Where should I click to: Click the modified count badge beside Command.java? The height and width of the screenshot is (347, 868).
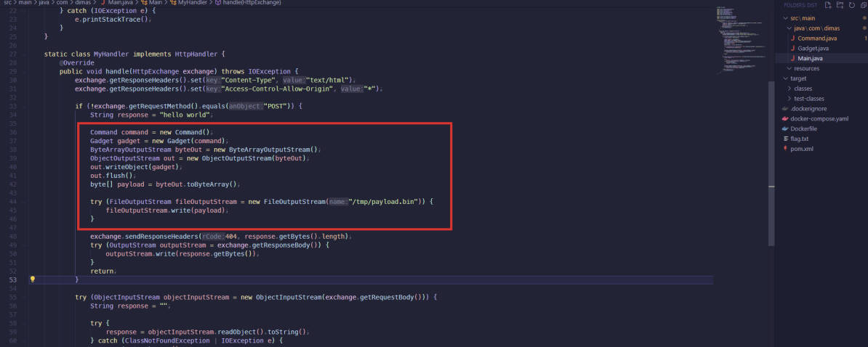pos(864,38)
